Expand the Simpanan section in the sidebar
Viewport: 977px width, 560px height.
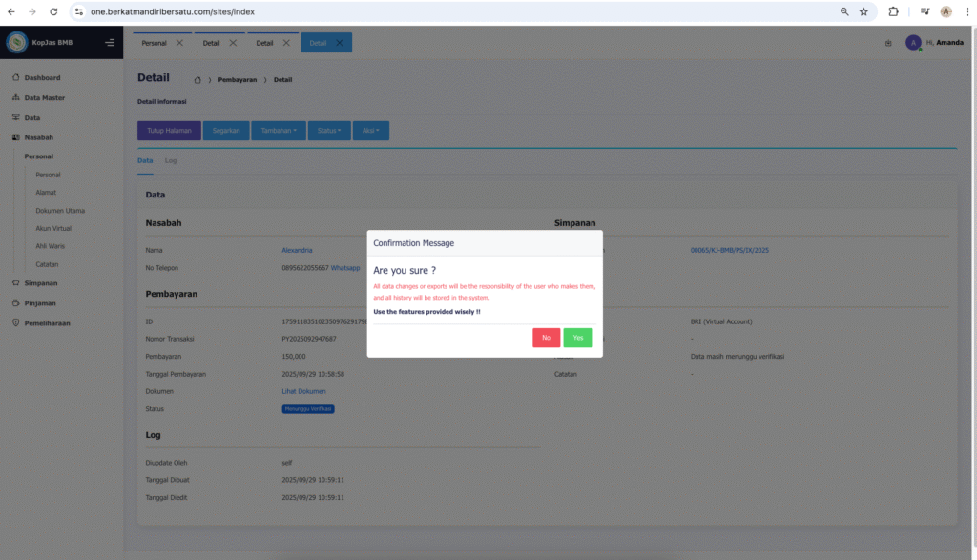coord(41,283)
